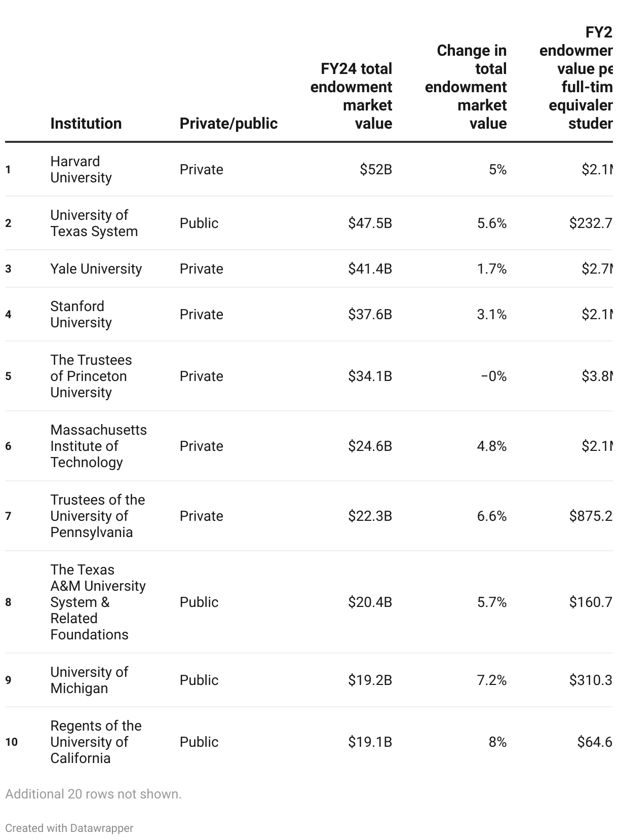Click the Institution column header
This screenshot has height=840, width=618.
(86, 124)
